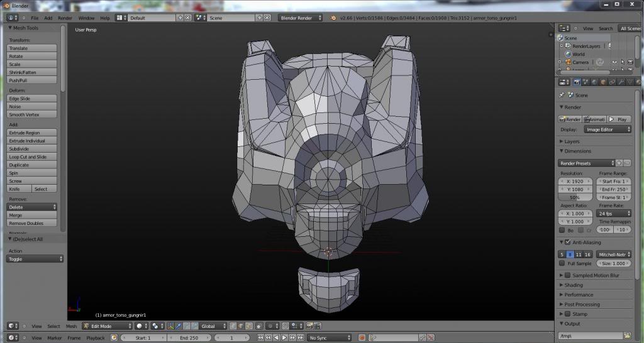The image size is (644, 343).
Task: Enable the Stamp checkbox
Action: click(x=568, y=314)
